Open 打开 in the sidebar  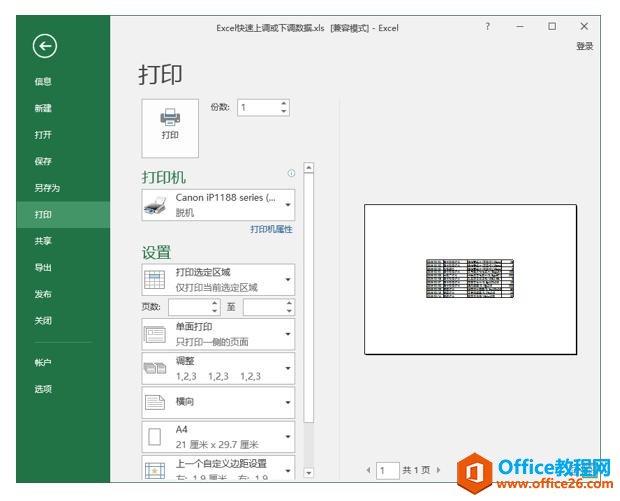43,135
